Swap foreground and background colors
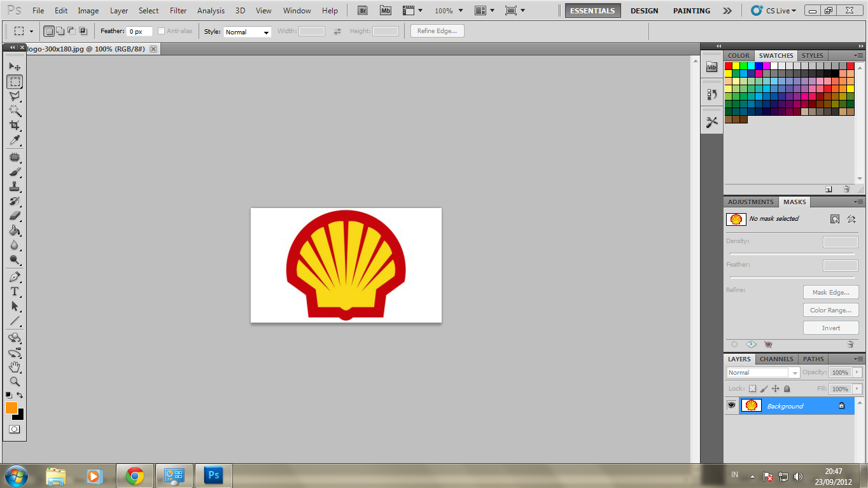 [20, 395]
